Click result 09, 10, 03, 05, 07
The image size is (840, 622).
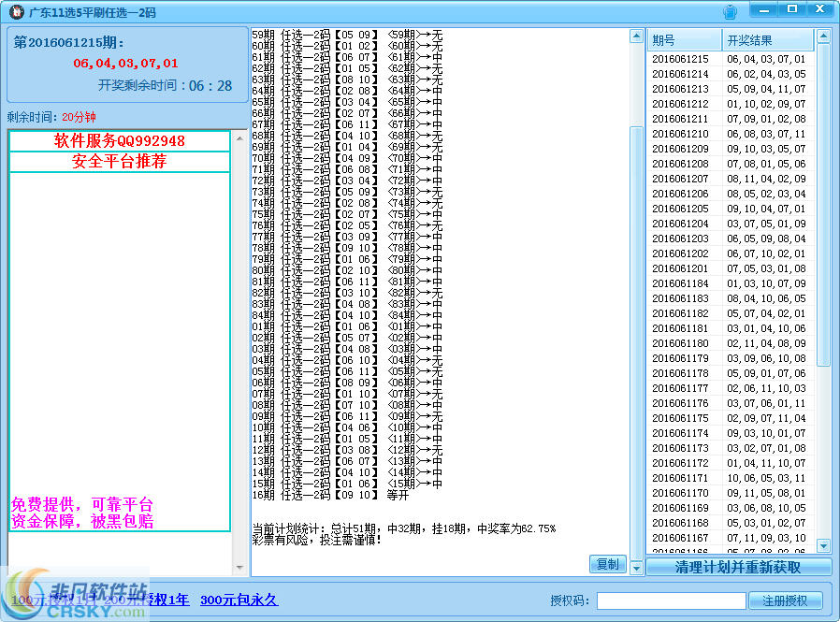766,149
